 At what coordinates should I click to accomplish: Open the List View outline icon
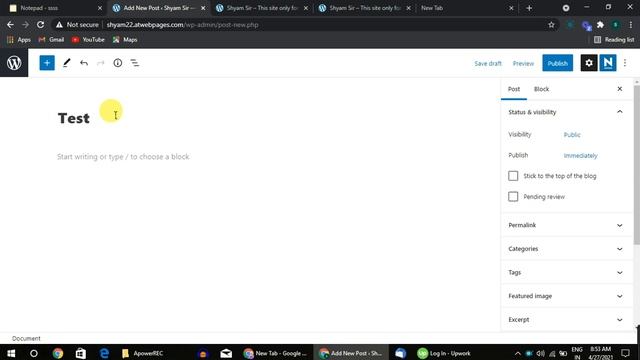coord(135,63)
